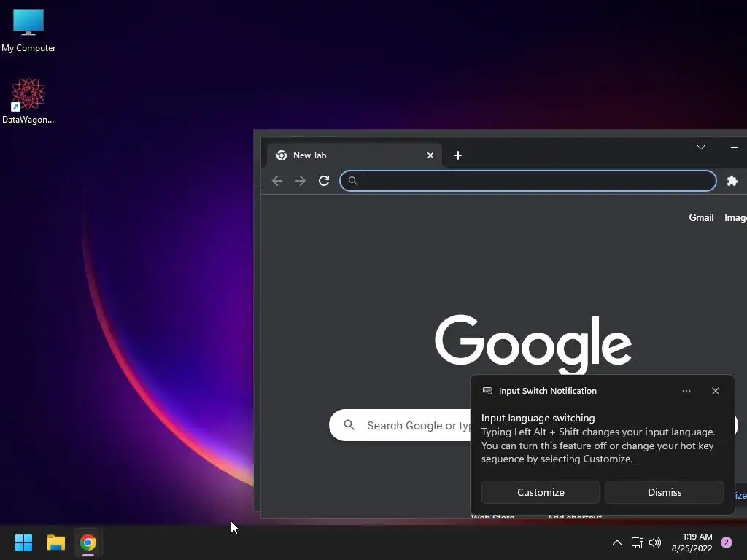Open Input Switch Notification options ellipsis
Image resolution: width=747 pixels, height=560 pixels.
686,391
